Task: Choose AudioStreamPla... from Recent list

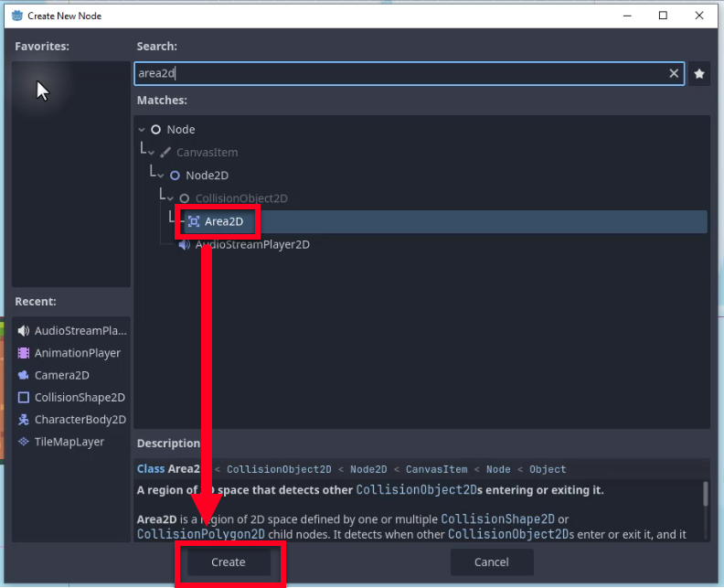Action: [71, 331]
